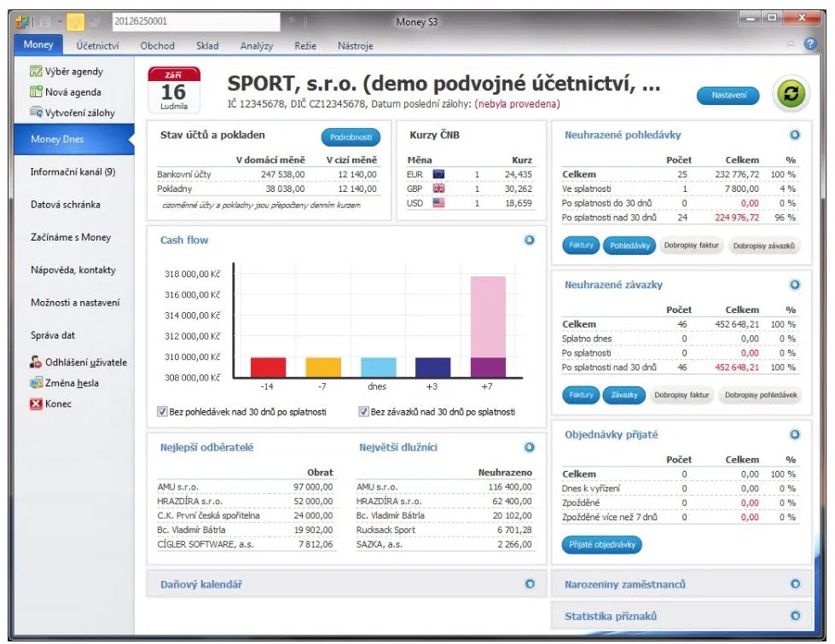Open Nápověda, kontakty in sidebar
Viewport: 835px width, 644px height.
point(73,270)
